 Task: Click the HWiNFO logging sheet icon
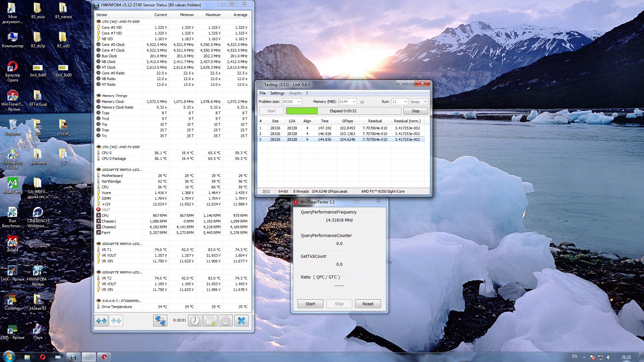[x=210, y=321]
